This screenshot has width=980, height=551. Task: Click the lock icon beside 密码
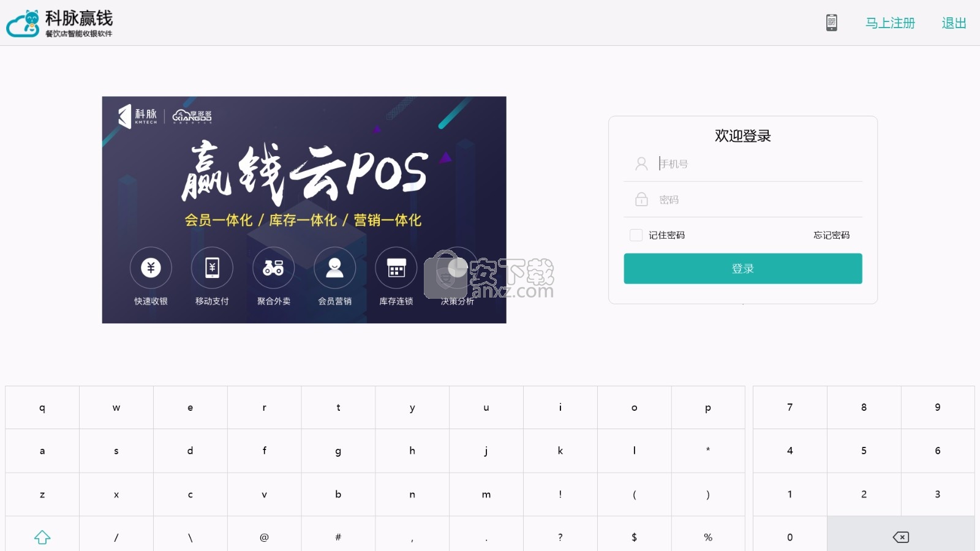tap(641, 199)
